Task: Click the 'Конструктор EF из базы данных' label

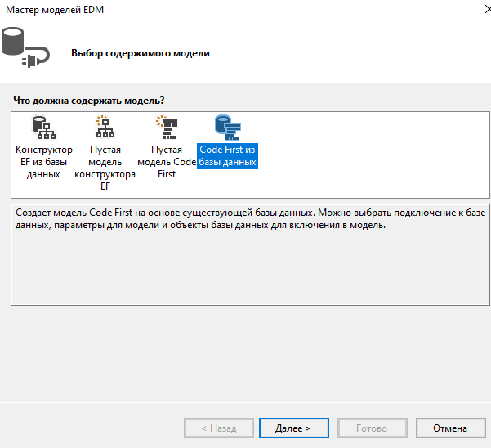Action: (43, 162)
